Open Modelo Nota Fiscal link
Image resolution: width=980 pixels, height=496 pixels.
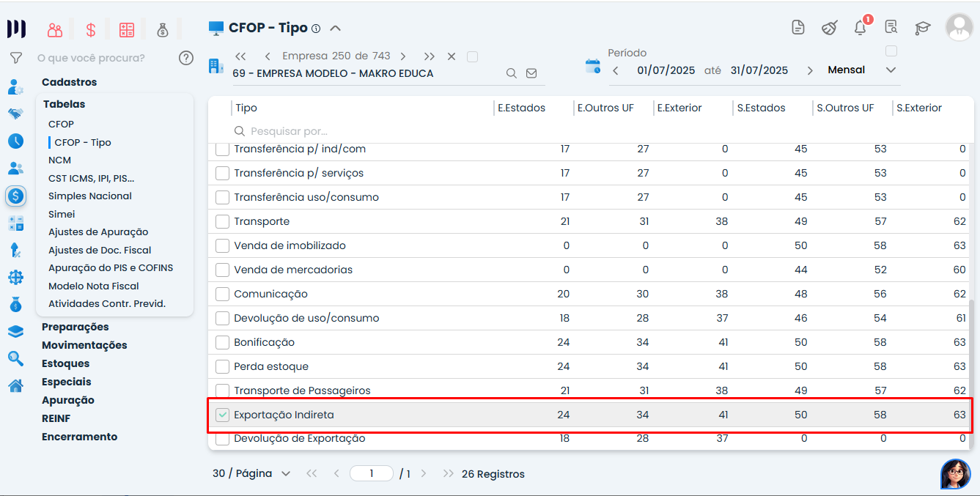pyautogui.click(x=94, y=286)
